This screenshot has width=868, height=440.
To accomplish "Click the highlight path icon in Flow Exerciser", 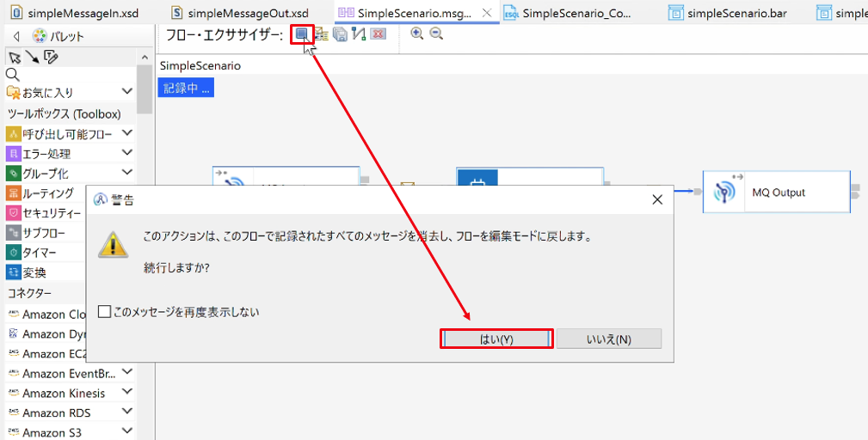I will click(359, 34).
